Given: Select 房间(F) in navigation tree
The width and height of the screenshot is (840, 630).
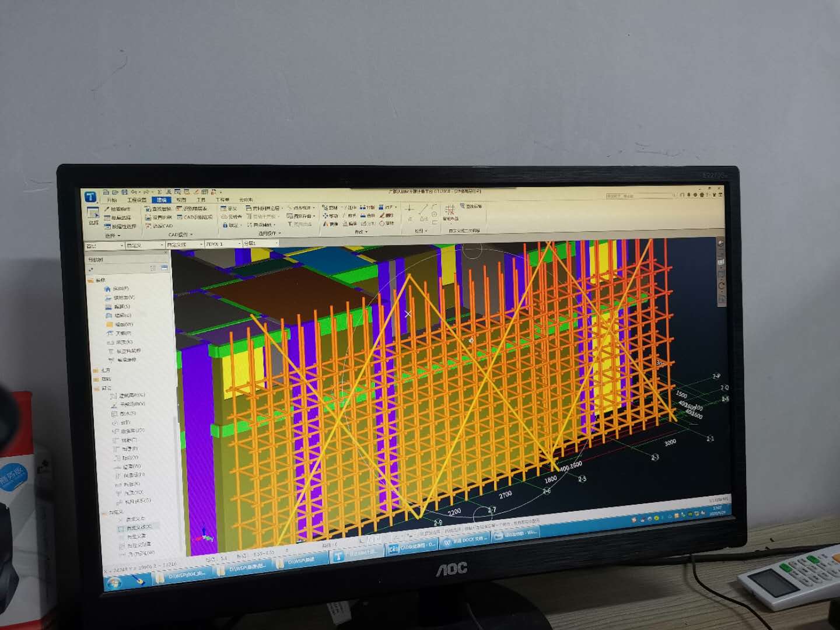Looking at the screenshot, I should click(x=117, y=289).
